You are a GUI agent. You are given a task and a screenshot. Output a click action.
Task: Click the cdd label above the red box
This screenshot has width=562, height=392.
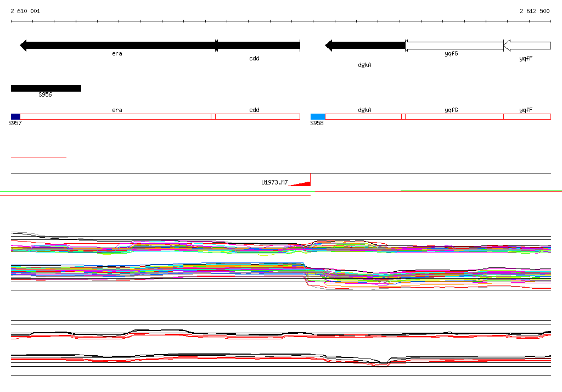coord(255,110)
